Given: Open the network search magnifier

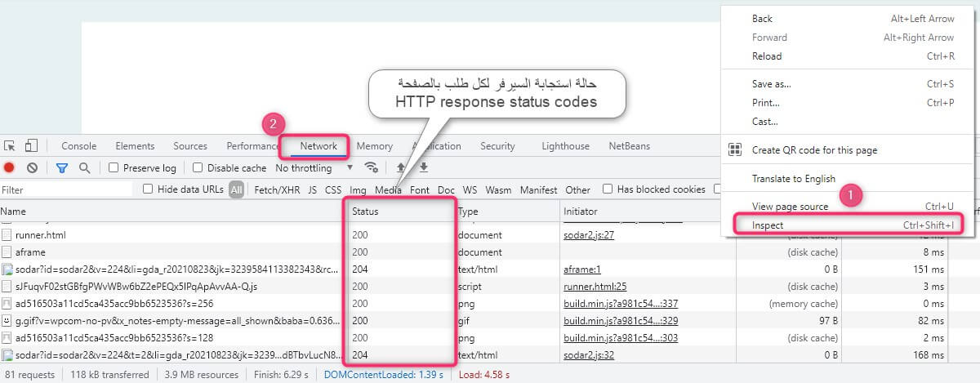Looking at the screenshot, I should click(84, 168).
